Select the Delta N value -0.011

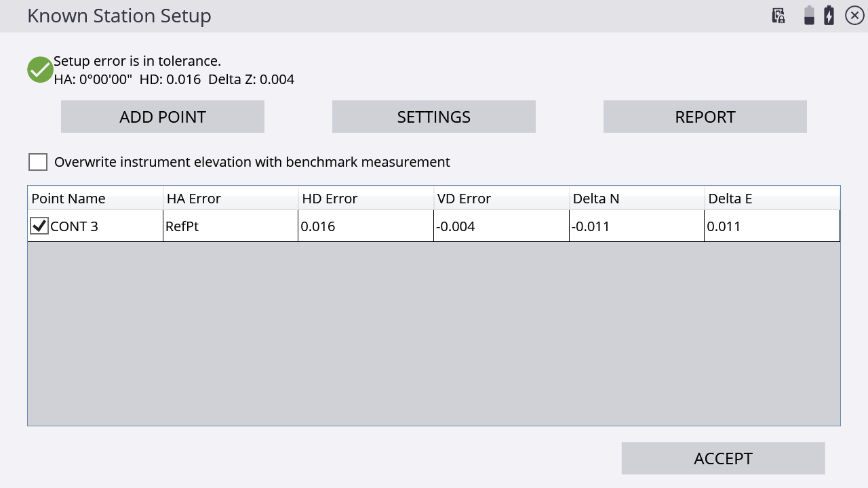point(637,226)
